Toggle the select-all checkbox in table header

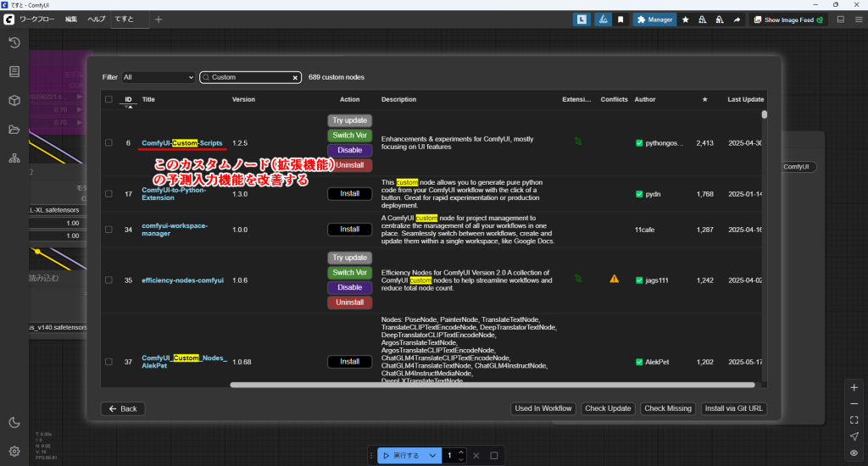108,99
